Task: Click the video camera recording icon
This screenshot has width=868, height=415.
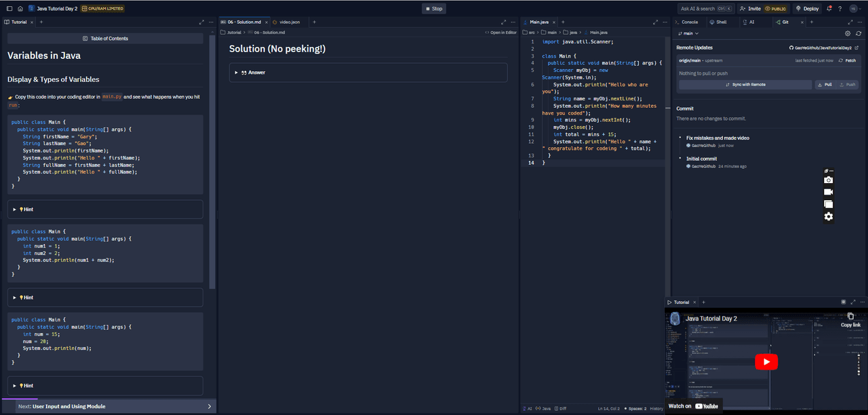Action: tap(828, 193)
